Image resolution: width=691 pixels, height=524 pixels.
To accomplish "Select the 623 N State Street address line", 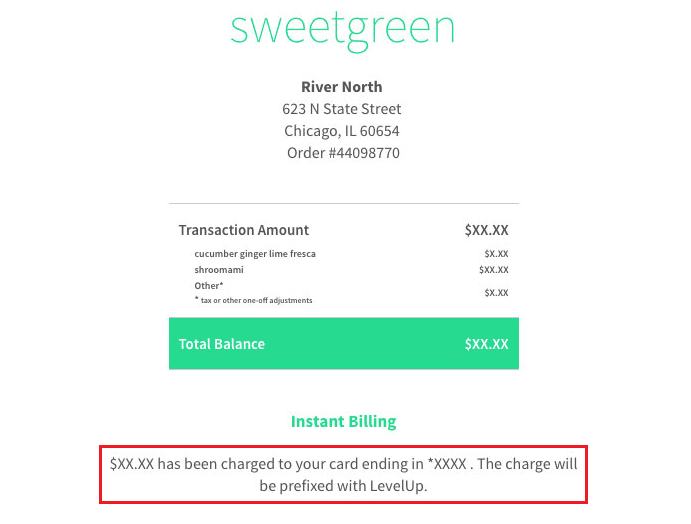I will (x=342, y=109).
